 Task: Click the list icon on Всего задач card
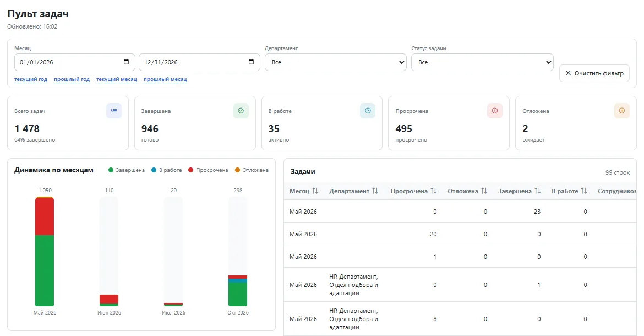coord(114,111)
